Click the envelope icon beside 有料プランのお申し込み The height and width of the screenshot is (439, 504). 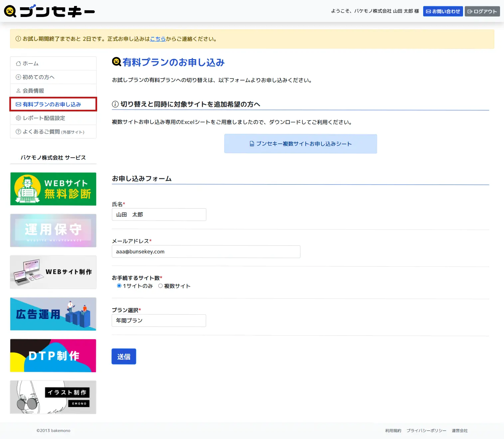click(x=18, y=104)
